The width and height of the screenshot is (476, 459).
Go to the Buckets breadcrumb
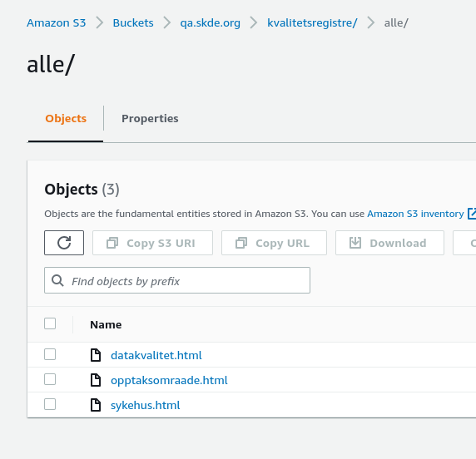[133, 22]
